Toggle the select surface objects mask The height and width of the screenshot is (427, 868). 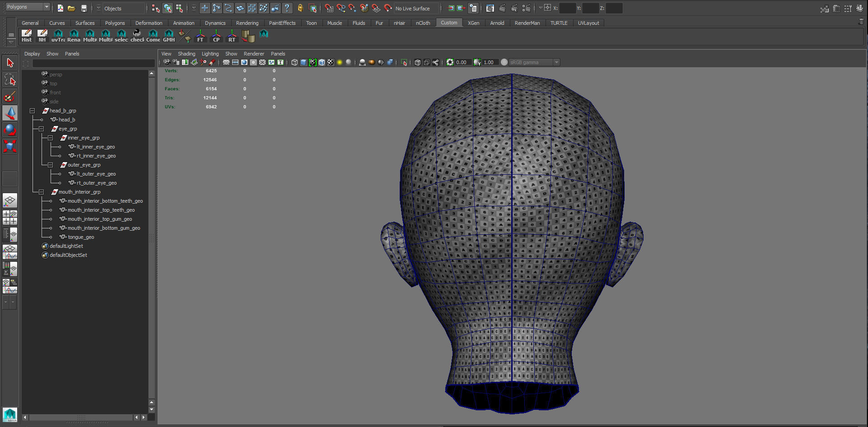click(240, 8)
